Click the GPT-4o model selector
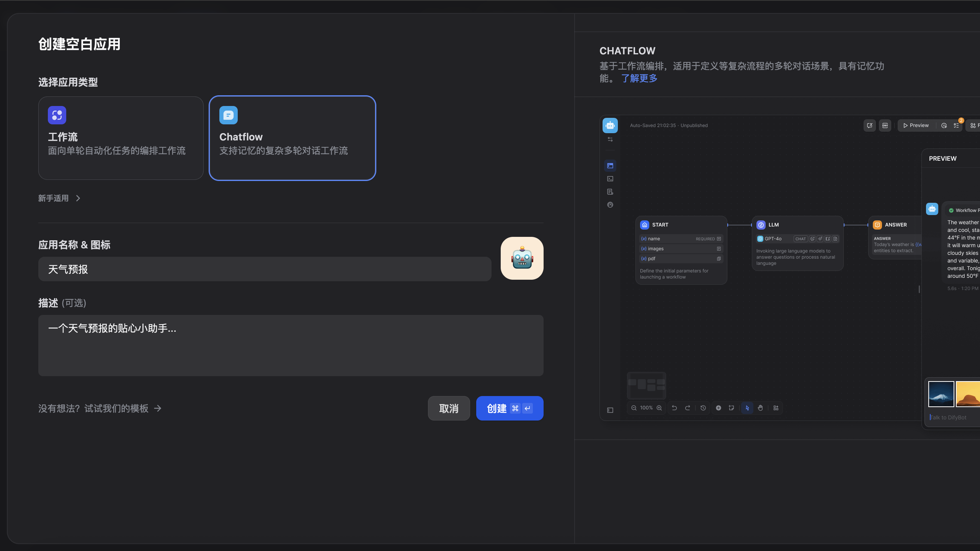 tap(798, 239)
